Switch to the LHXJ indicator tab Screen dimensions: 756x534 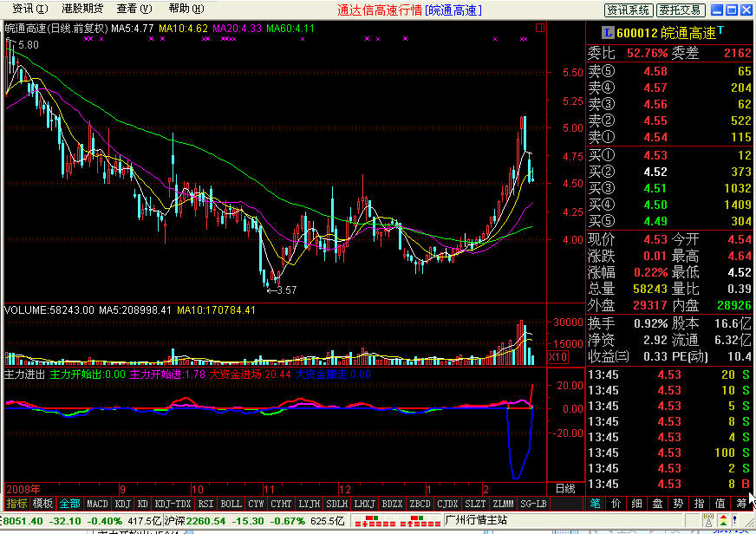point(364,504)
